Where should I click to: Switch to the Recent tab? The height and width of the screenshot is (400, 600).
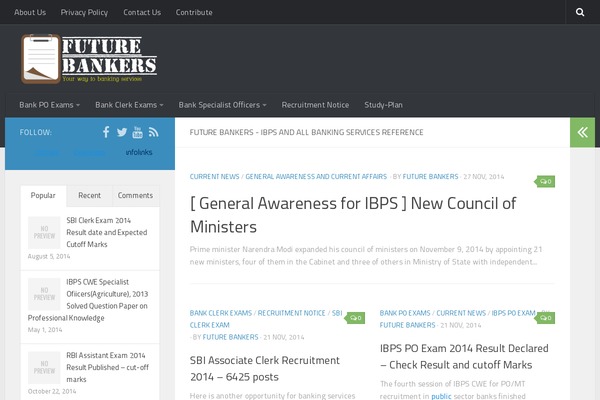tap(89, 196)
